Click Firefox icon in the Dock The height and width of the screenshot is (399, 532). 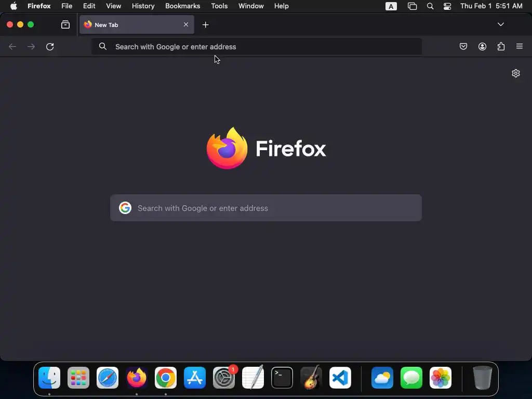(x=137, y=378)
